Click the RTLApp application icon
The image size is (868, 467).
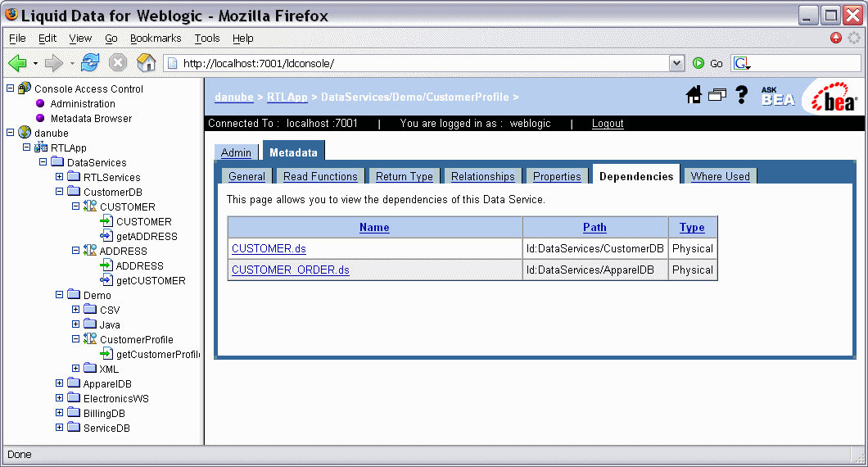click(41, 147)
